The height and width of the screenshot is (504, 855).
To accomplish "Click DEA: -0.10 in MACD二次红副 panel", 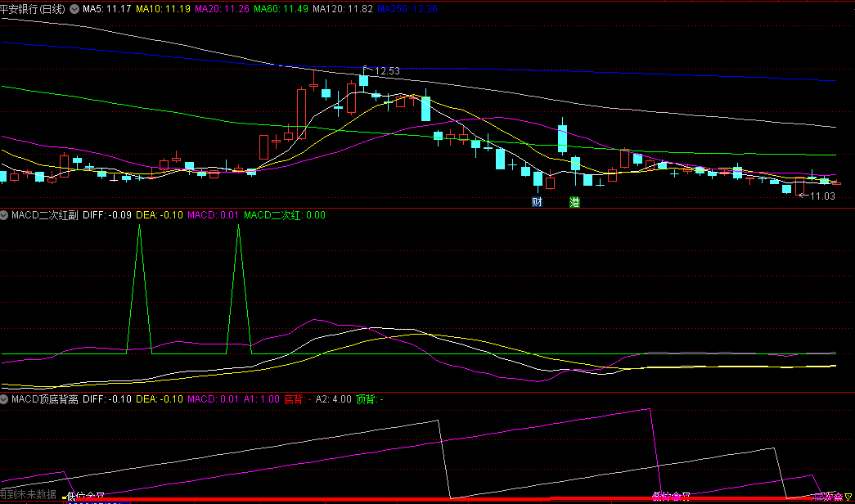I will [160, 215].
